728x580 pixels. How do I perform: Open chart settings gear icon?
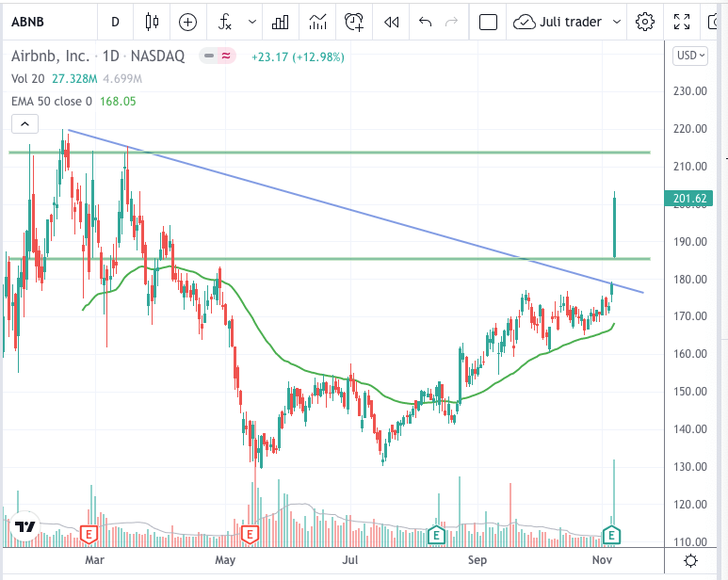[x=644, y=22]
